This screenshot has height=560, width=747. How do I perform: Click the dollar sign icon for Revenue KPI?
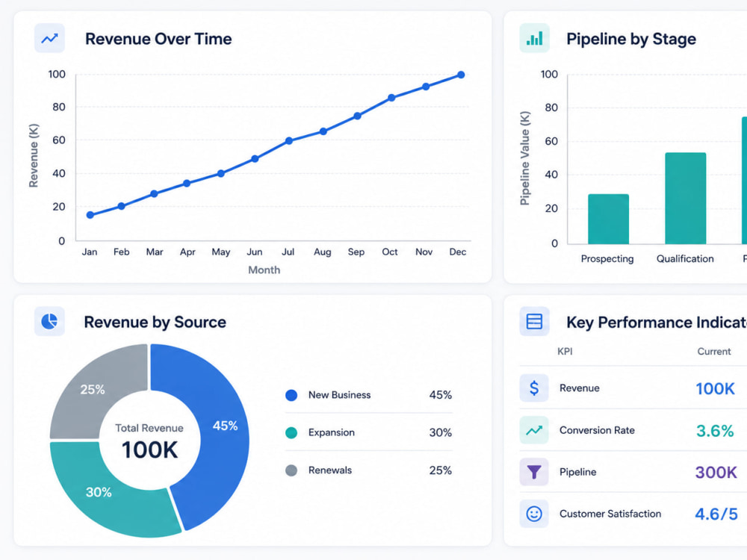tap(534, 388)
